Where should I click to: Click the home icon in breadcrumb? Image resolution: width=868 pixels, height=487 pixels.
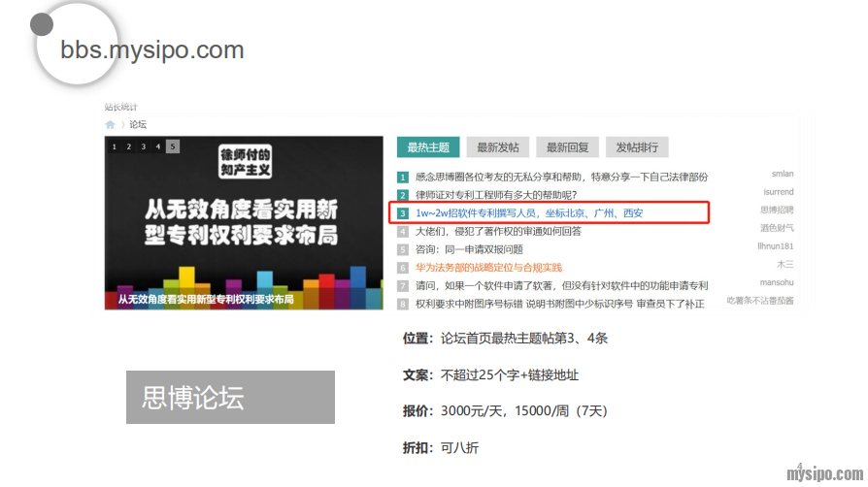(x=110, y=124)
